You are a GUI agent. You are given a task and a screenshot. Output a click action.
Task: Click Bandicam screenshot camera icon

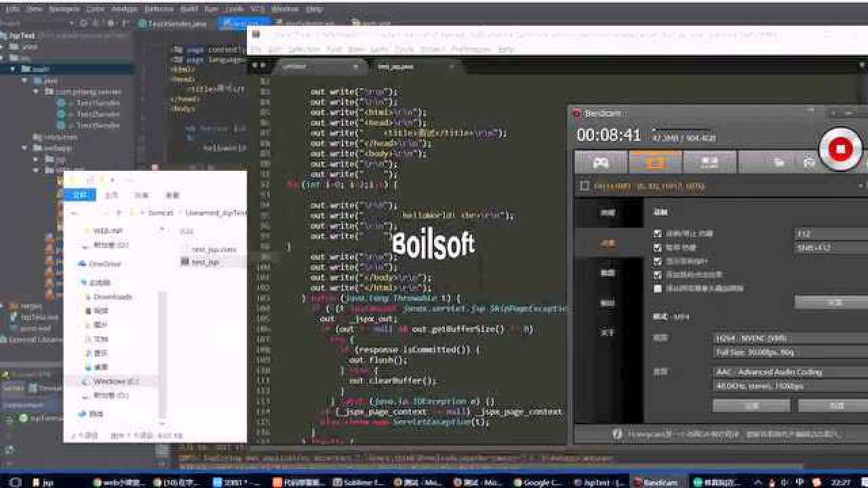(808, 163)
